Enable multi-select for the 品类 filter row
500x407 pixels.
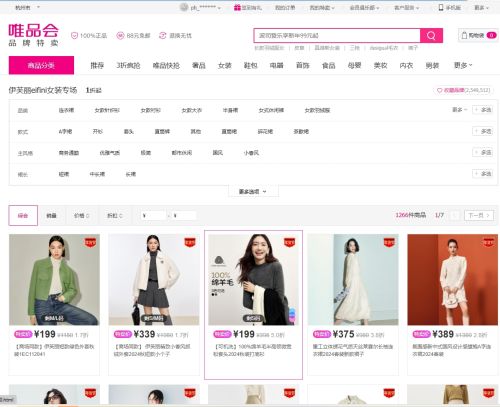(482, 110)
